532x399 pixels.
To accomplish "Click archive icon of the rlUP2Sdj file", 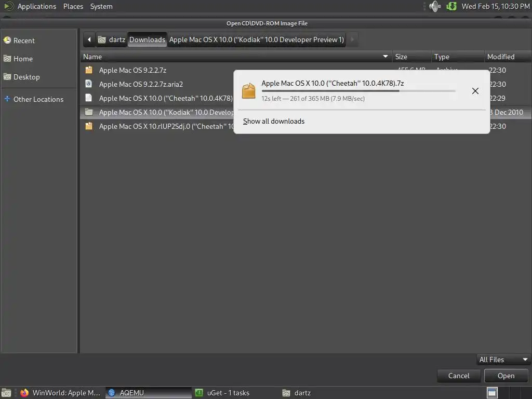I will tap(89, 126).
